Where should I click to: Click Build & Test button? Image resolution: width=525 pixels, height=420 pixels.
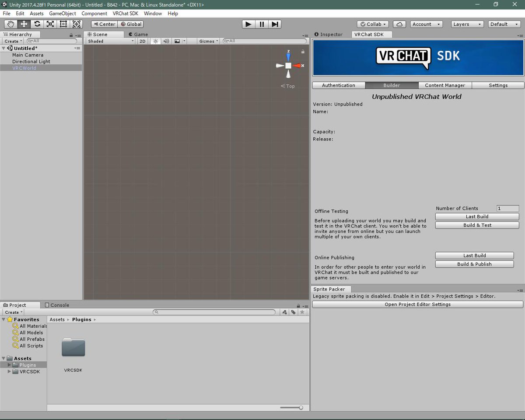(477, 225)
